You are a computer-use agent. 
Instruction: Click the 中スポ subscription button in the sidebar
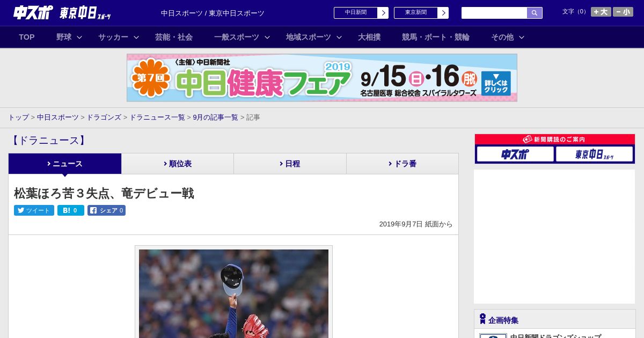point(515,155)
